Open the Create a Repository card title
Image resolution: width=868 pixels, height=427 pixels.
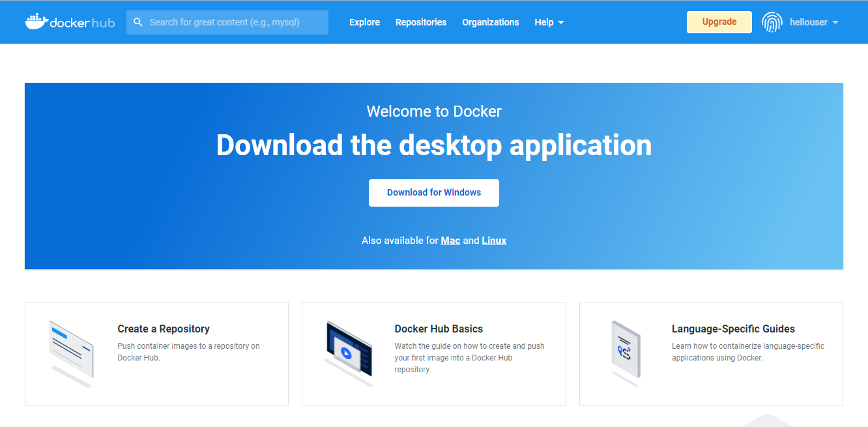point(164,329)
